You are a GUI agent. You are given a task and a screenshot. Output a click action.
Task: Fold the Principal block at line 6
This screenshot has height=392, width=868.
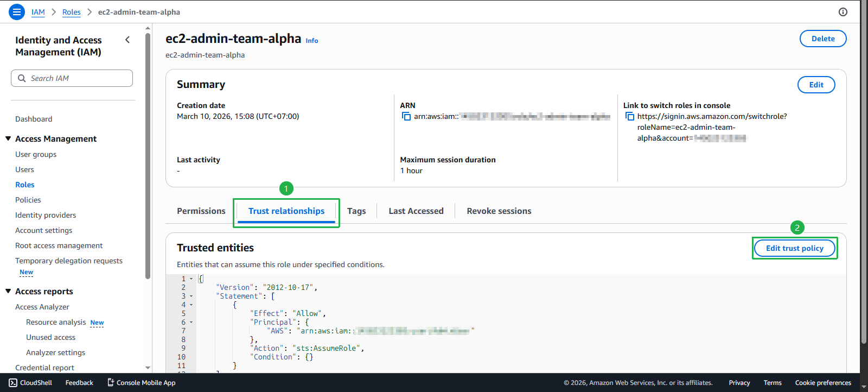[191, 322]
